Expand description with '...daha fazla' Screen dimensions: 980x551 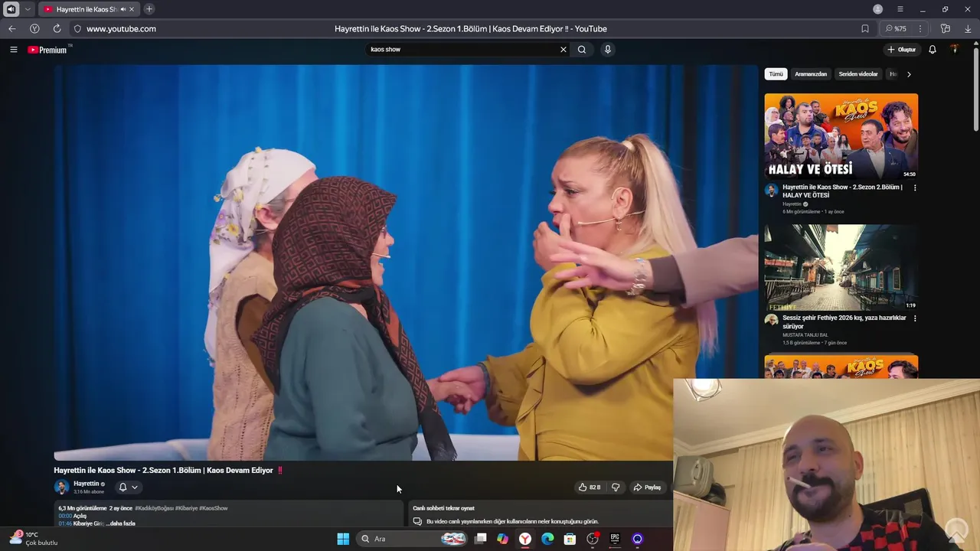(120, 523)
